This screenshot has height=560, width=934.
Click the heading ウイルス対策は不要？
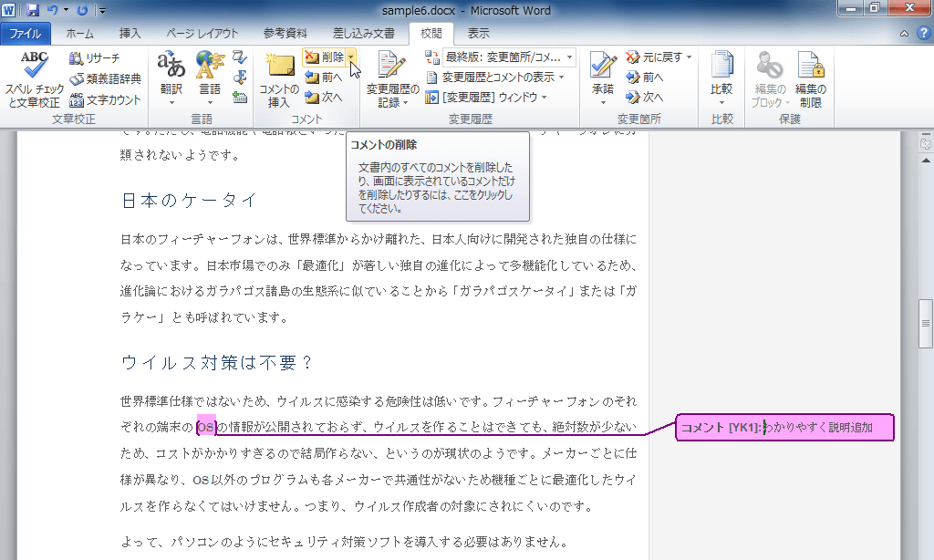click(x=217, y=362)
